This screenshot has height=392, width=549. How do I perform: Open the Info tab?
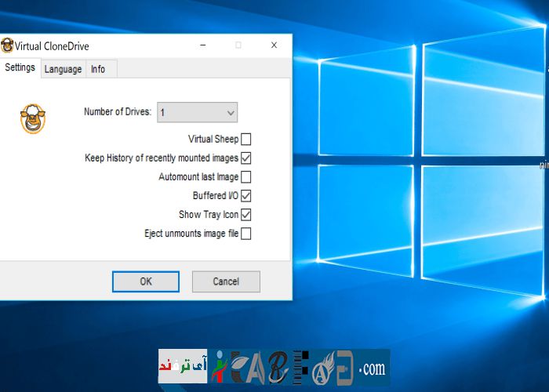coord(98,69)
